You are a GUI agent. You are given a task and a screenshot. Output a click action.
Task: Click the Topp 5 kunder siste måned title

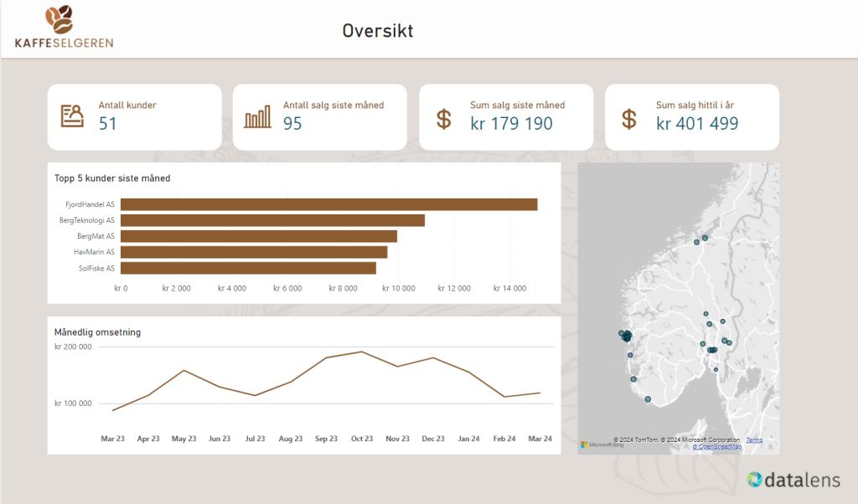click(112, 178)
